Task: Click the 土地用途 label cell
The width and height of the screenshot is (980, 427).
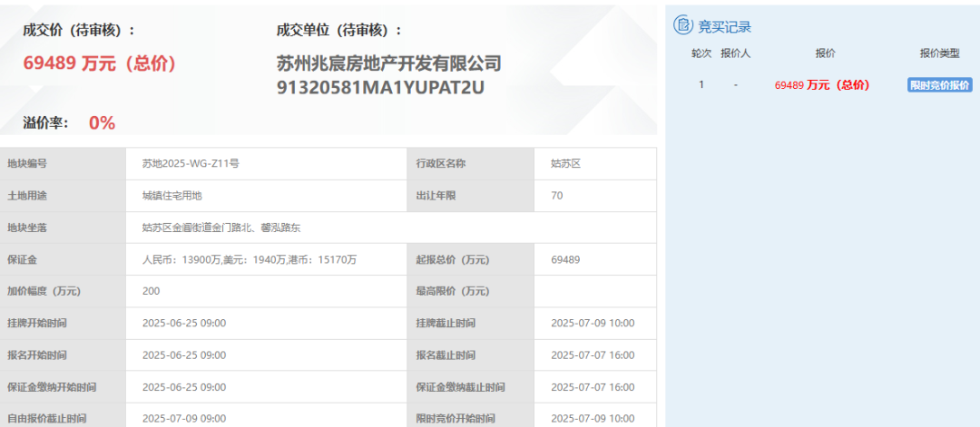Action: pos(64,196)
